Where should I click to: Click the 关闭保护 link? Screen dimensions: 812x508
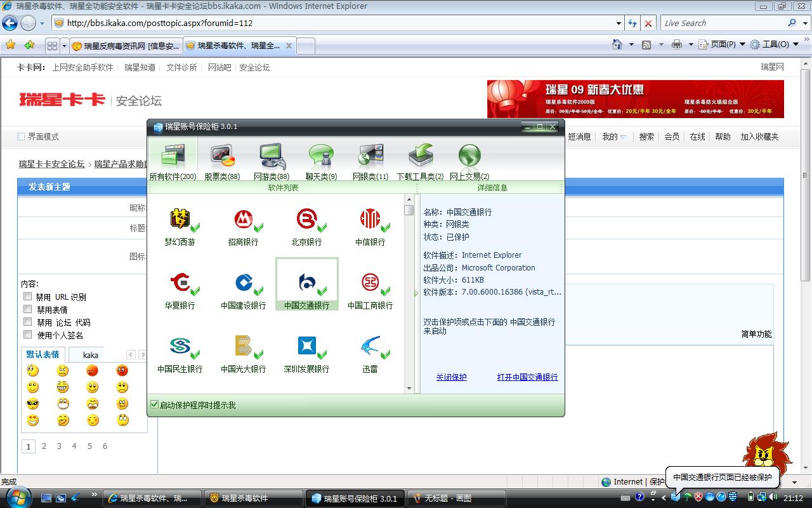coord(451,377)
